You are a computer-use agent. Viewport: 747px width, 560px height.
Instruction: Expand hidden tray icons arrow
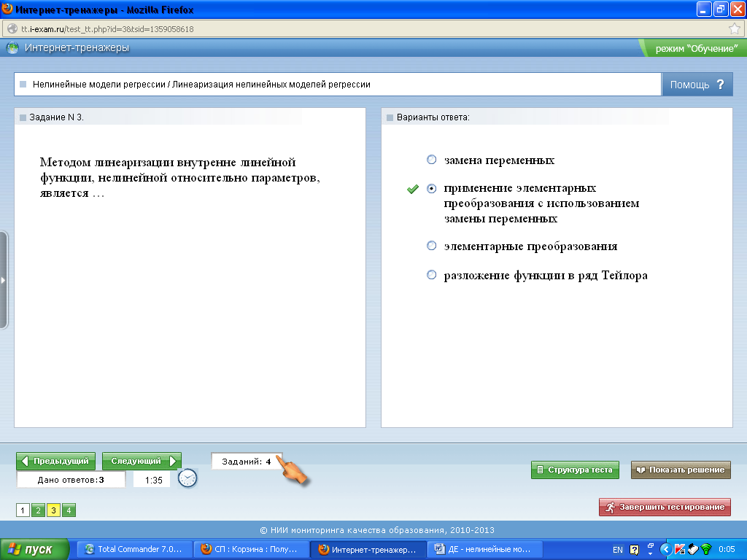click(665, 550)
